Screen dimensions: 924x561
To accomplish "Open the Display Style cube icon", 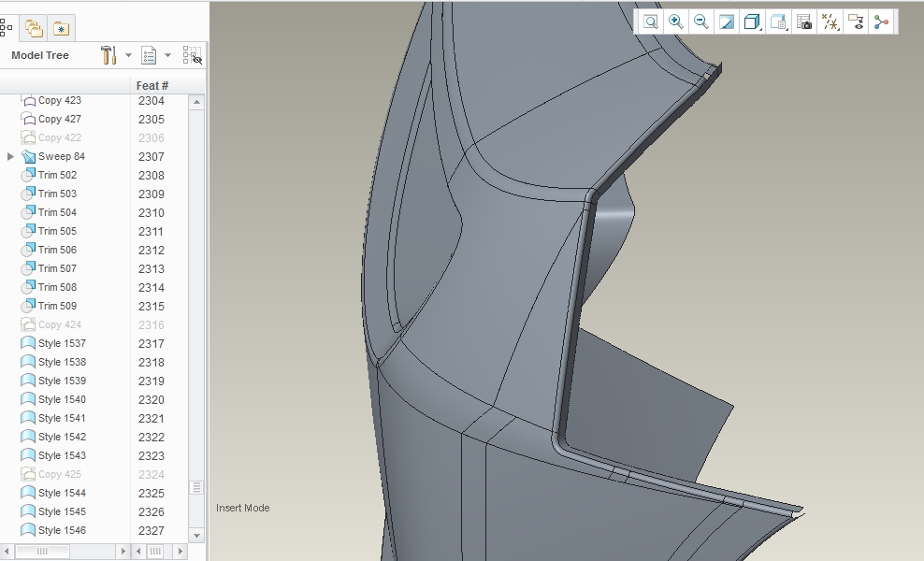I will tap(752, 22).
